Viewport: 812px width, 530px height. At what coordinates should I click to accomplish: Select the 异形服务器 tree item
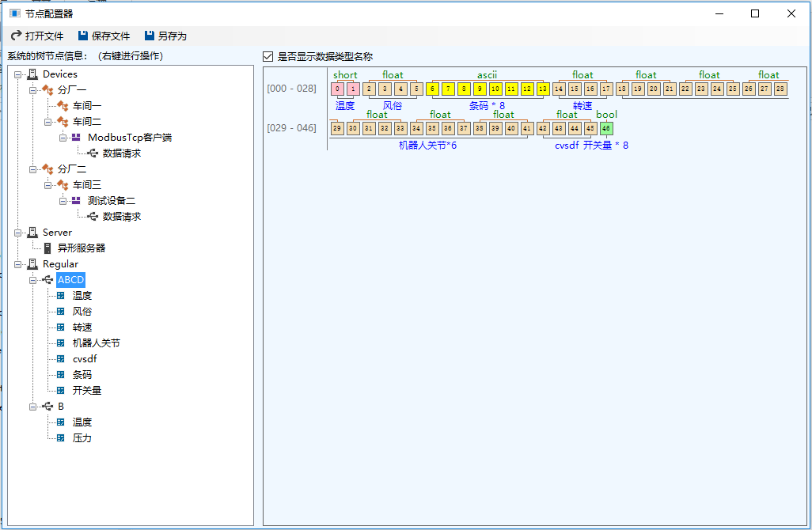[82, 248]
